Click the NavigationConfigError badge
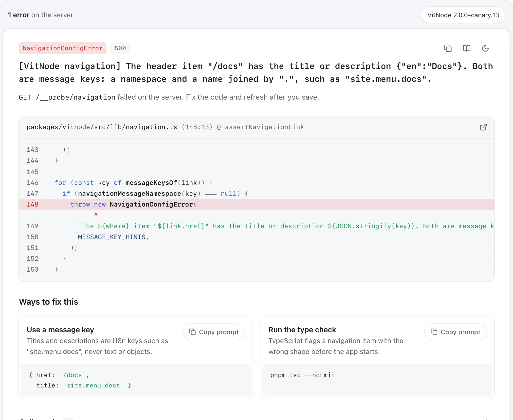 click(63, 48)
